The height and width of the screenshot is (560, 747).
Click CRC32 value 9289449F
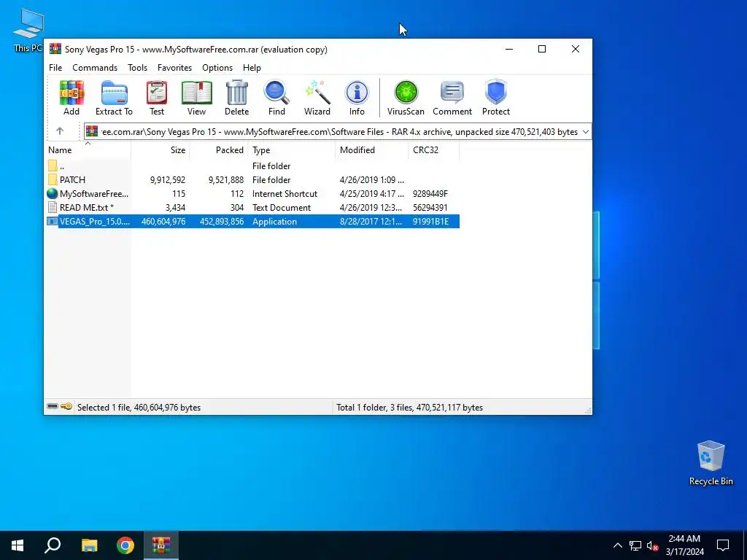(430, 194)
